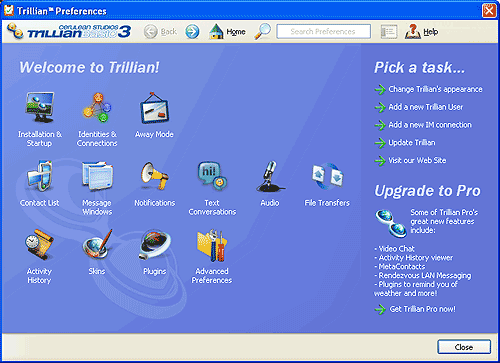The width and height of the screenshot is (500, 363).
Task: Click the Away Mode label
Action: pos(154,134)
